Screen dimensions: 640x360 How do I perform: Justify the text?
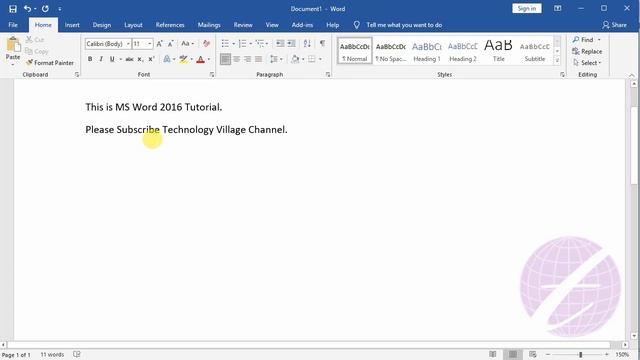pyautogui.click(x=258, y=59)
